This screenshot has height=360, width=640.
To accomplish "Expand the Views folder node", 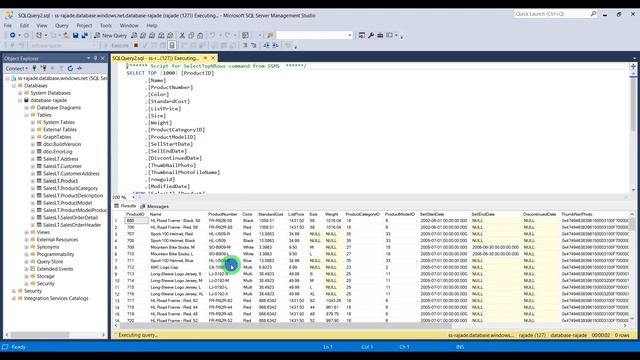I will tap(27, 232).
